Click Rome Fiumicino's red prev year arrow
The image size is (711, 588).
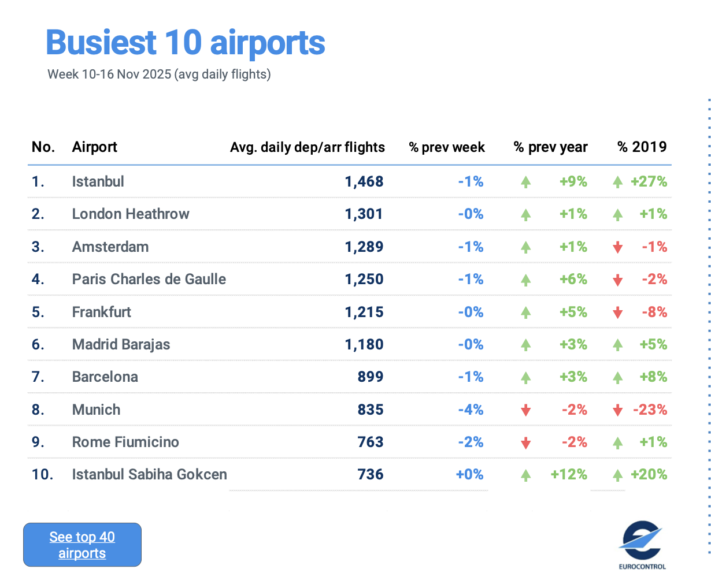pos(525,443)
